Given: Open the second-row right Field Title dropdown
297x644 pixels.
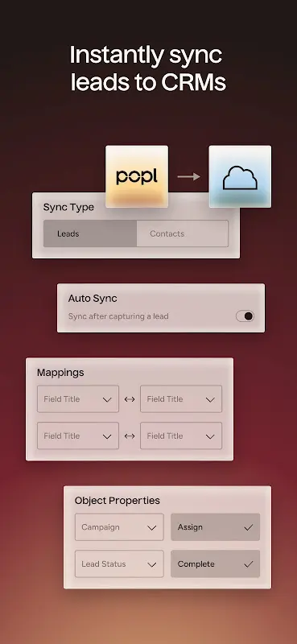Looking at the screenshot, I should tap(181, 436).
